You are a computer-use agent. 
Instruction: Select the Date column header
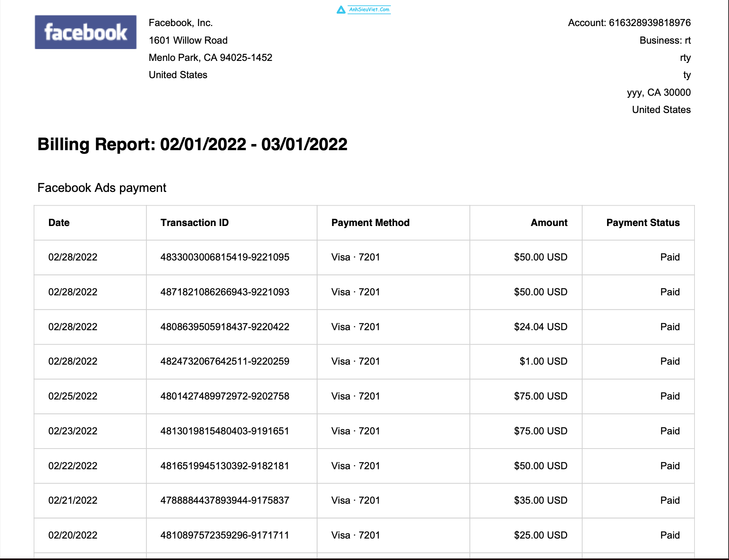click(x=59, y=223)
